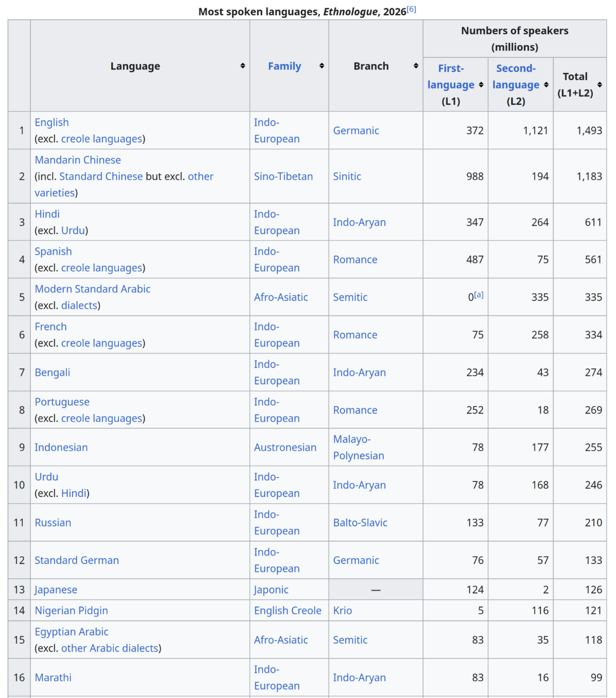
Task: Select Mandarin first-language value 988
Action: 475,176
